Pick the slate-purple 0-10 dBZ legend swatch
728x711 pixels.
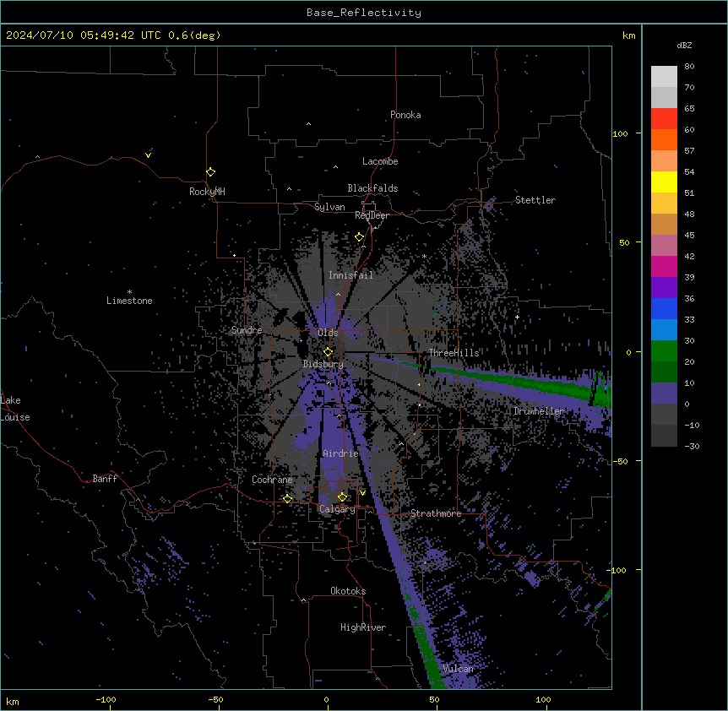click(664, 393)
